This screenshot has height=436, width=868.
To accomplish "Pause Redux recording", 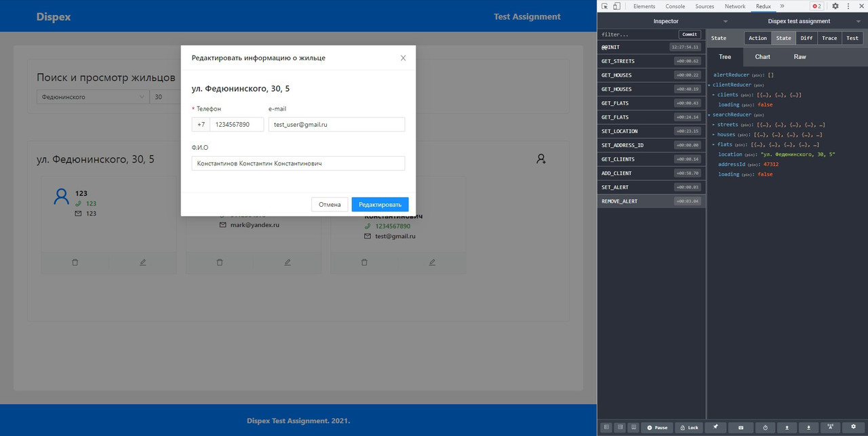I will (x=657, y=428).
